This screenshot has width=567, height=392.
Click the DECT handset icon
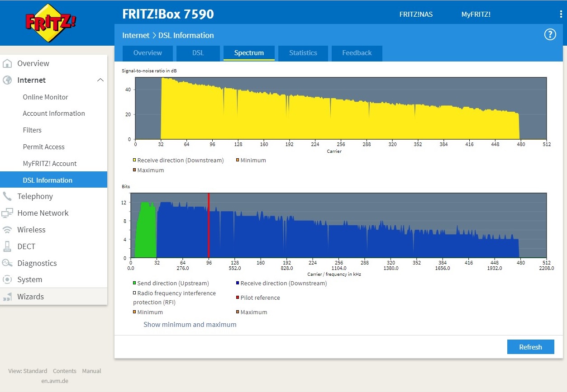pos(7,246)
